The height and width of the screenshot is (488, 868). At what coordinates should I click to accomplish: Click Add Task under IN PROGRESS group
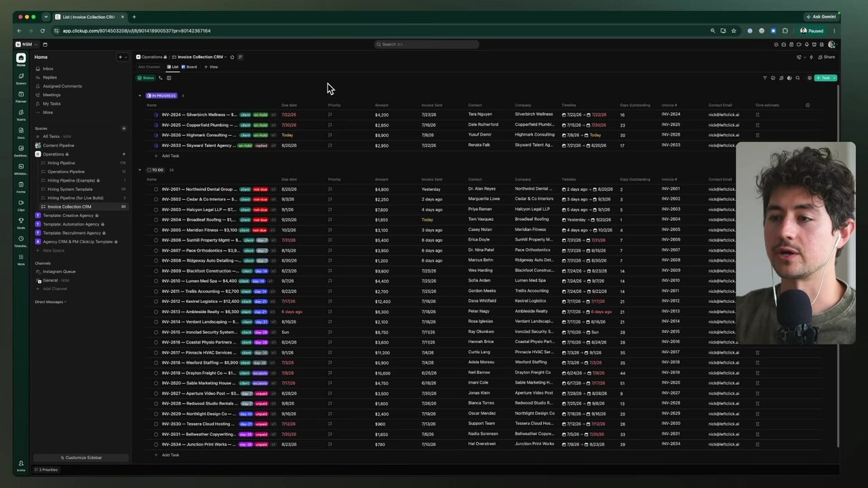tap(170, 156)
